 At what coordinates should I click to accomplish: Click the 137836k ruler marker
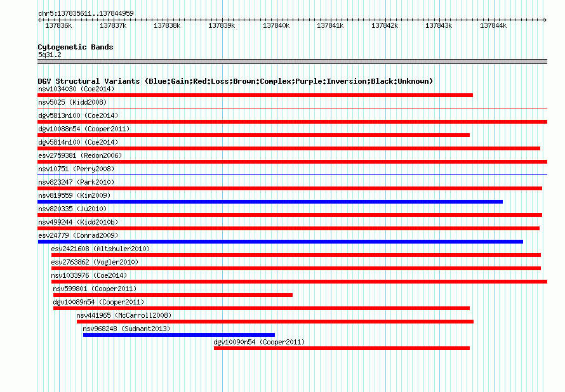pos(58,25)
